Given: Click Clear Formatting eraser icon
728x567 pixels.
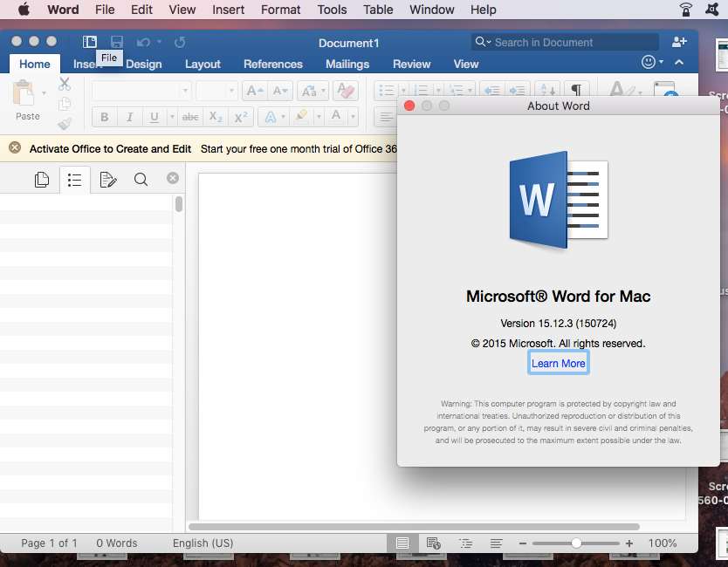Looking at the screenshot, I should 346,91.
